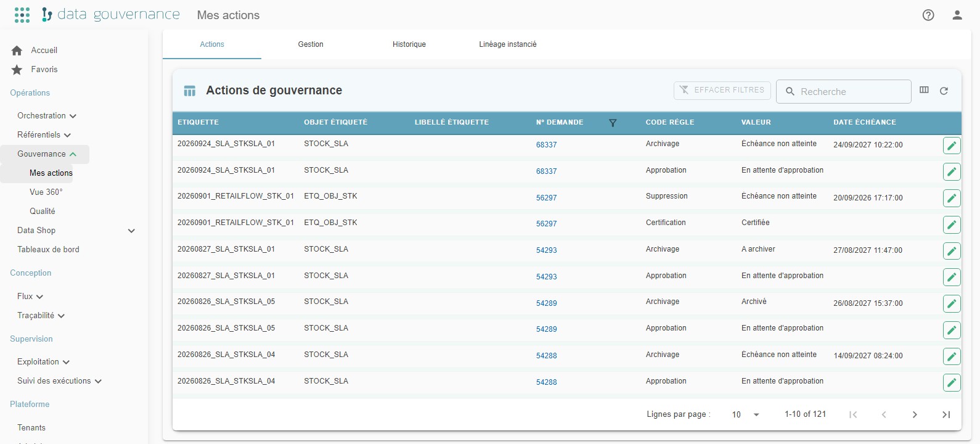The height and width of the screenshot is (444, 980).
Task: Open Tenants in sidebar
Action: point(31,428)
